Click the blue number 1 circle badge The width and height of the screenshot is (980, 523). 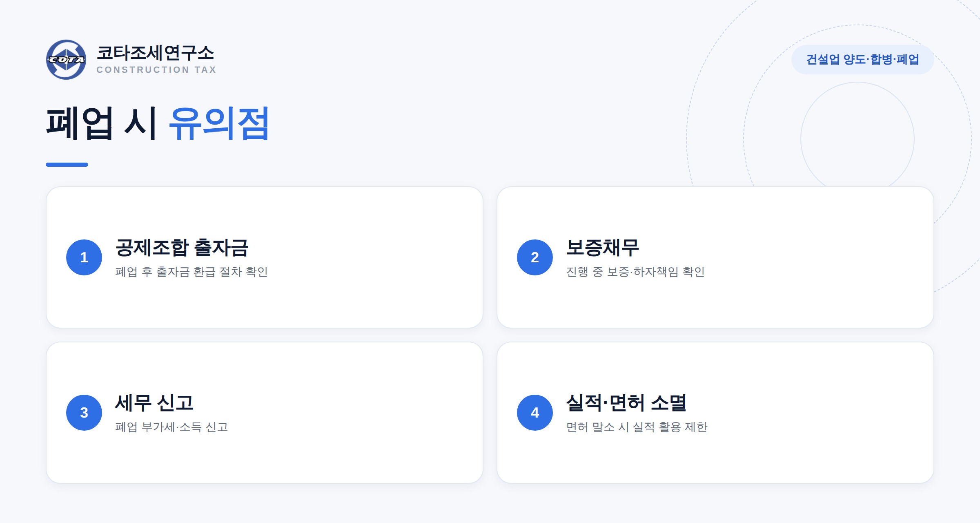[84, 257]
